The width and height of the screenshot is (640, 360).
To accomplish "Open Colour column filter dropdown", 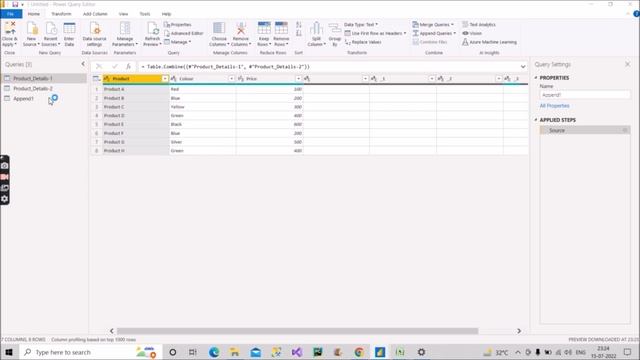I will [x=232, y=78].
